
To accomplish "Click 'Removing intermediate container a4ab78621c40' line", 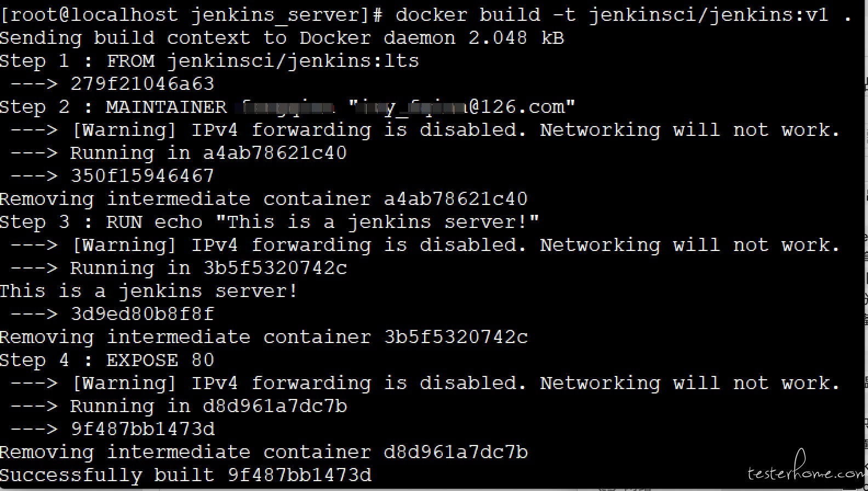I will click(x=264, y=199).
